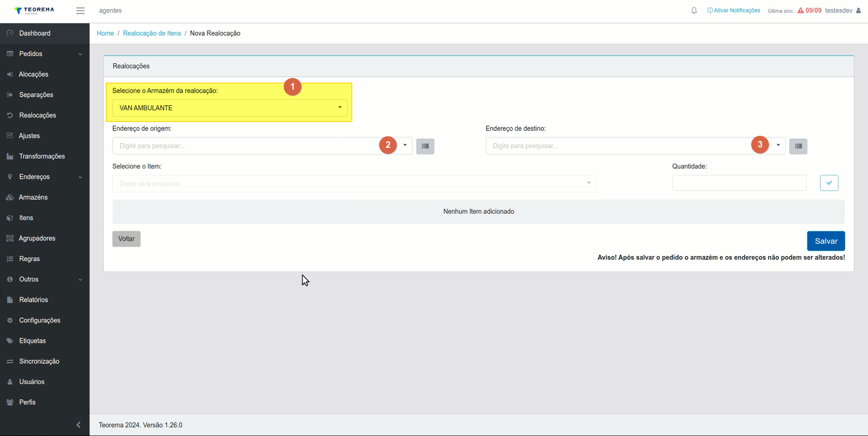Click the Salvar button
This screenshot has height=436, width=868.
[826, 241]
